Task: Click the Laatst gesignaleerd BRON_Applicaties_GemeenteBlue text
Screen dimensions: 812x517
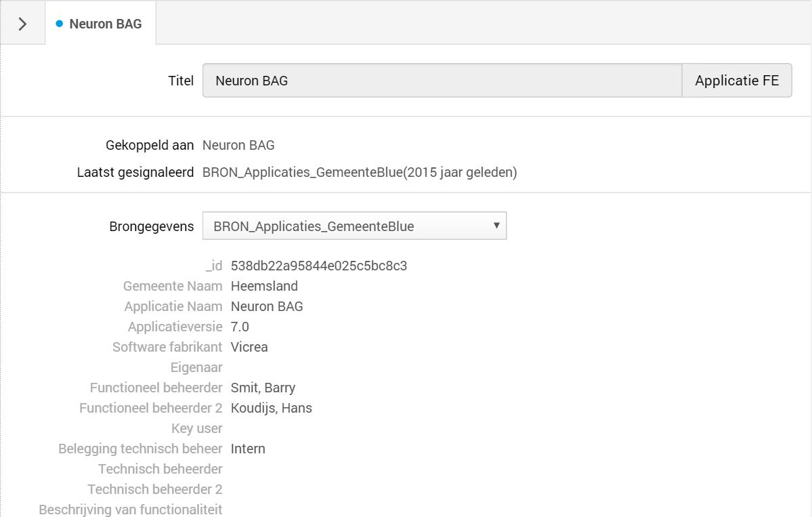Action: [x=360, y=172]
